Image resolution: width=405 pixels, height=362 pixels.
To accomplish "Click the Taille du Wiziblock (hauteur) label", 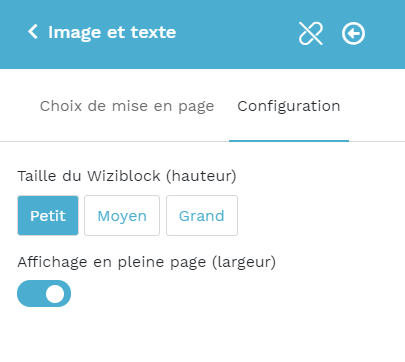I will tap(127, 176).
